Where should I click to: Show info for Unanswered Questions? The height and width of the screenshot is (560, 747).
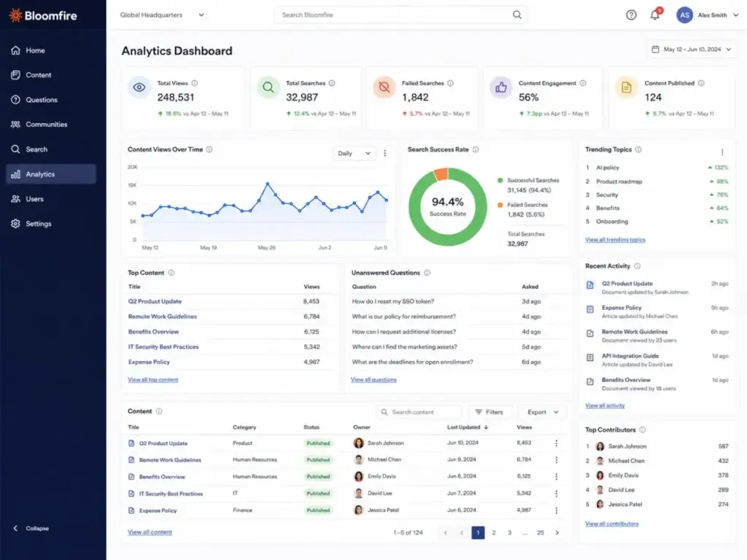pyautogui.click(x=427, y=273)
